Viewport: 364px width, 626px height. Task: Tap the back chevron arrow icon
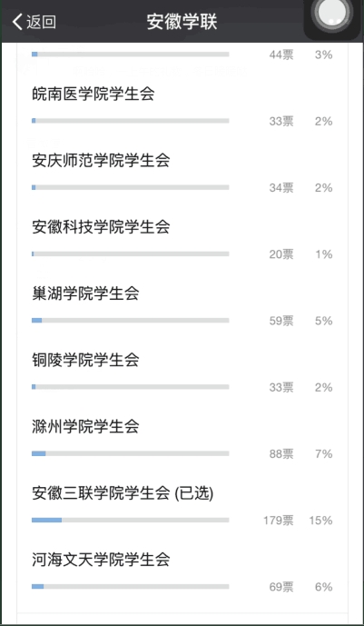coord(17,22)
